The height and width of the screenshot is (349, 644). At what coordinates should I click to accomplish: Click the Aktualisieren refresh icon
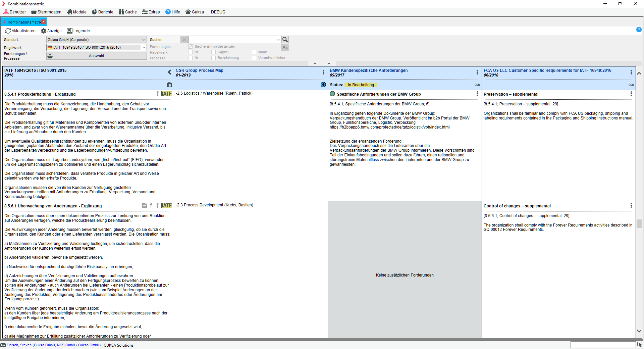(8, 31)
